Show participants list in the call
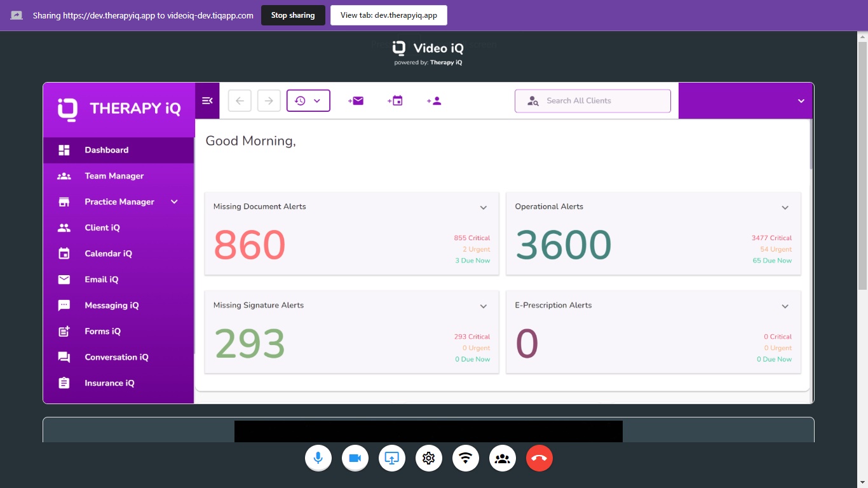868x488 pixels. click(x=503, y=457)
